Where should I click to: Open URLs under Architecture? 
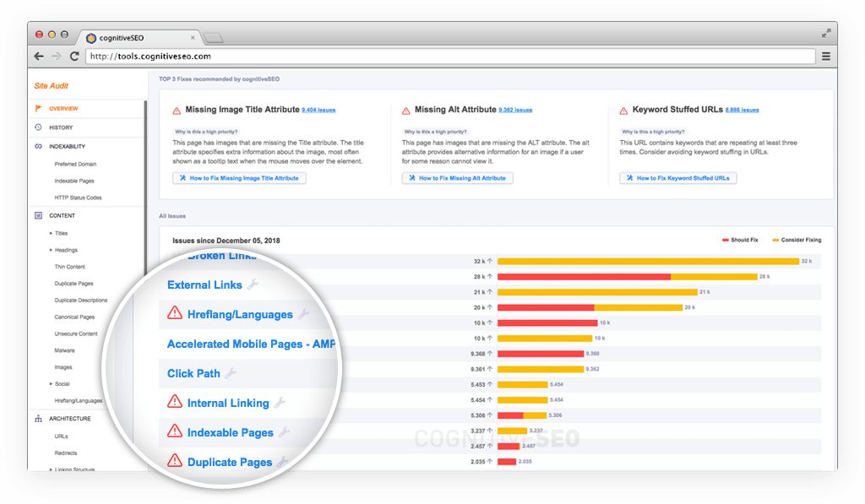pyautogui.click(x=61, y=436)
